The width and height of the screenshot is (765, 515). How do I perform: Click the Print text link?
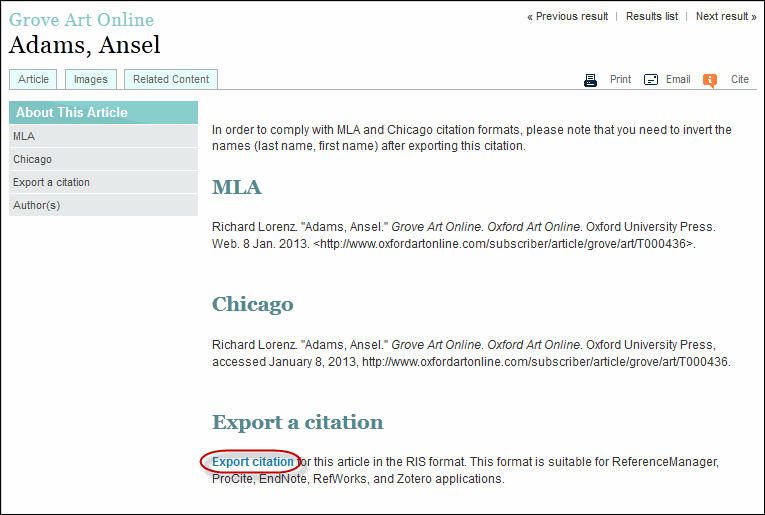point(621,79)
